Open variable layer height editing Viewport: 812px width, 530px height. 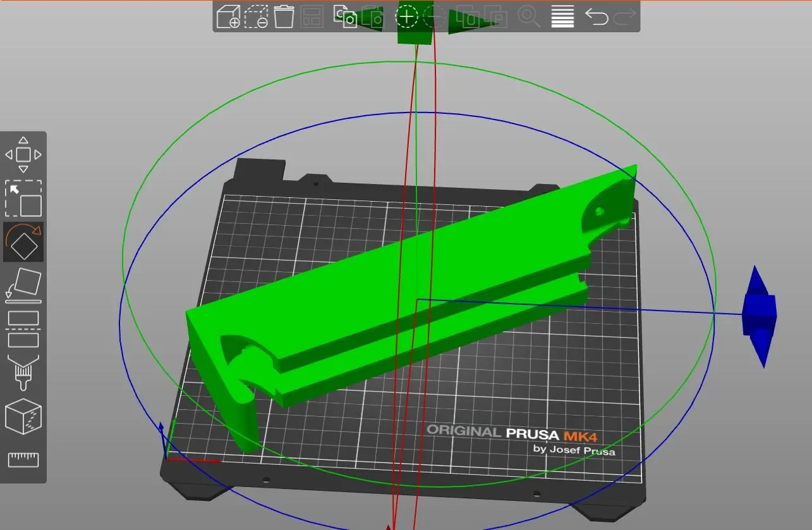562,16
